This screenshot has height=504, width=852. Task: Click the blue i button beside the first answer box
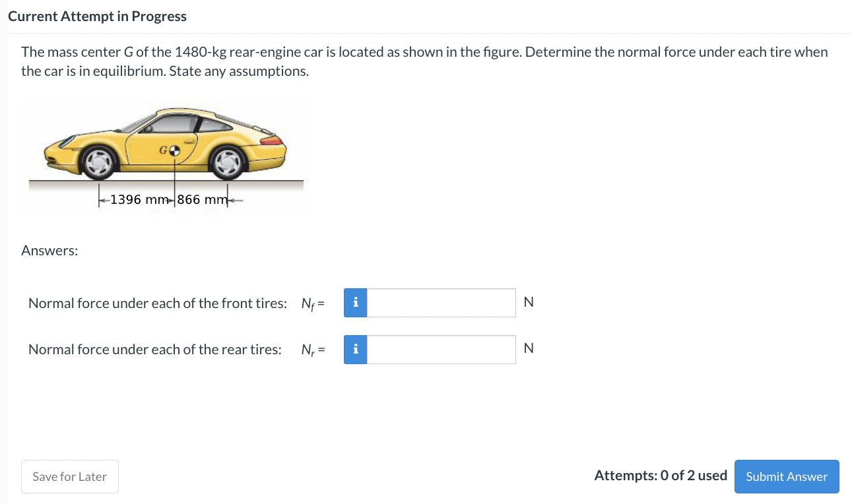[x=355, y=302]
